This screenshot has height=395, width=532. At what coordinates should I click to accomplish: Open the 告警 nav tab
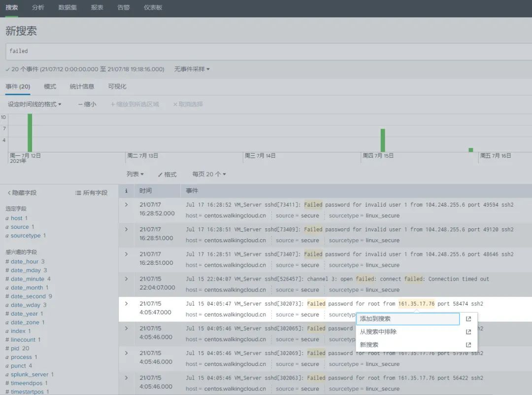click(124, 7)
